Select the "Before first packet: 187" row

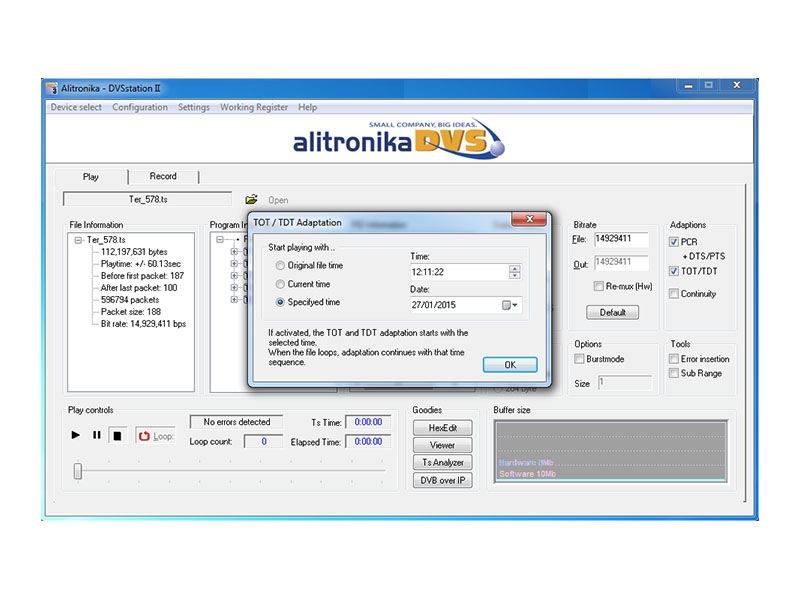click(142, 276)
